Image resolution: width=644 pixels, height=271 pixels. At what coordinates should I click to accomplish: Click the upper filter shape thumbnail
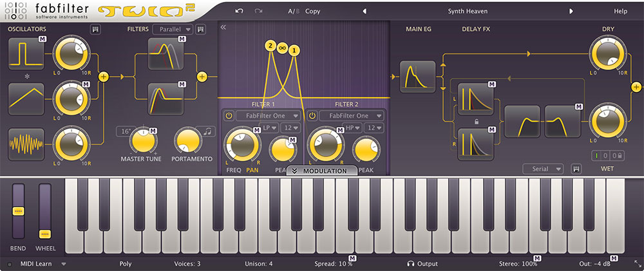[166, 54]
